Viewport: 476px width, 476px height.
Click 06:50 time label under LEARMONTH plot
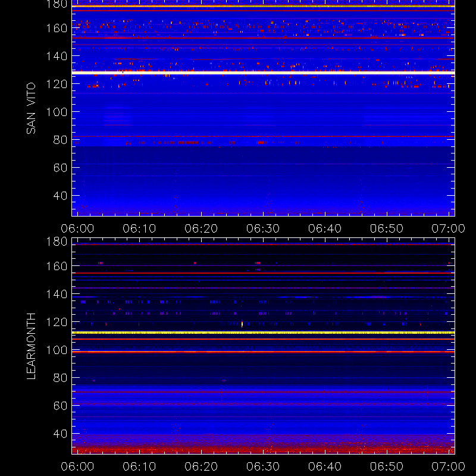tap(387, 466)
